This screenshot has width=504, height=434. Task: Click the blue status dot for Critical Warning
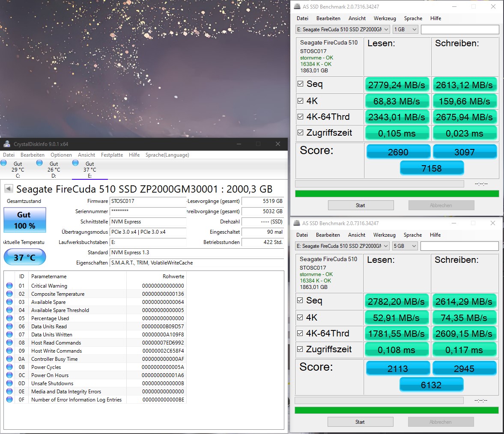point(9,285)
